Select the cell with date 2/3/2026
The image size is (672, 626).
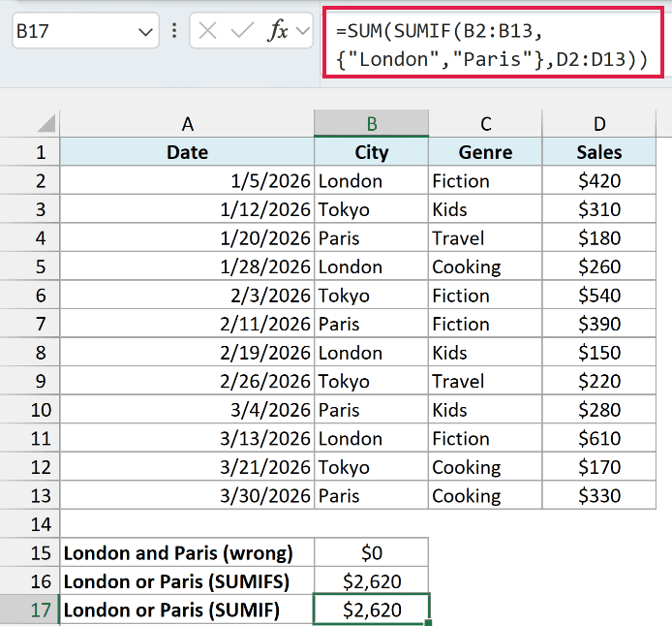point(187,295)
